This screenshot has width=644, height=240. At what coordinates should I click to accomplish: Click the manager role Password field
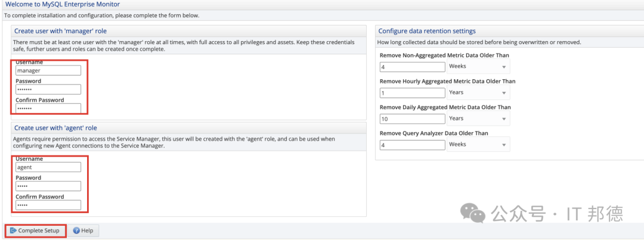pos(48,89)
